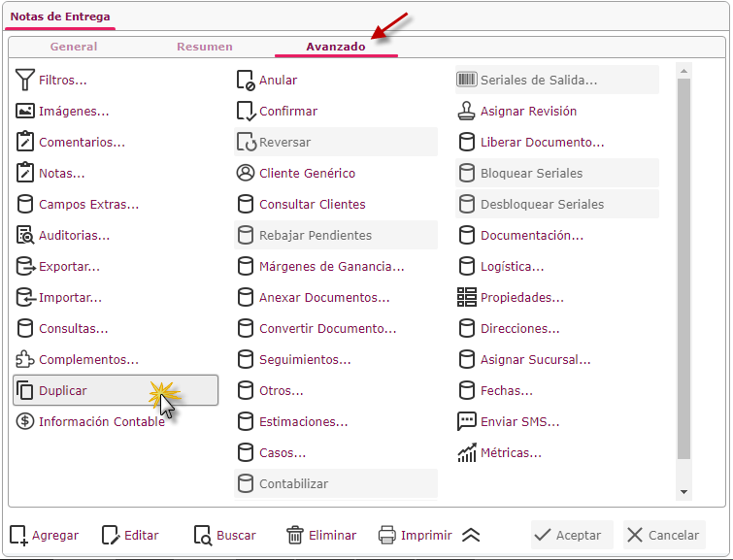Image resolution: width=733 pixels, height=560 pixels.
Task: Click the Contabilizar option
Action: (336, 483)
